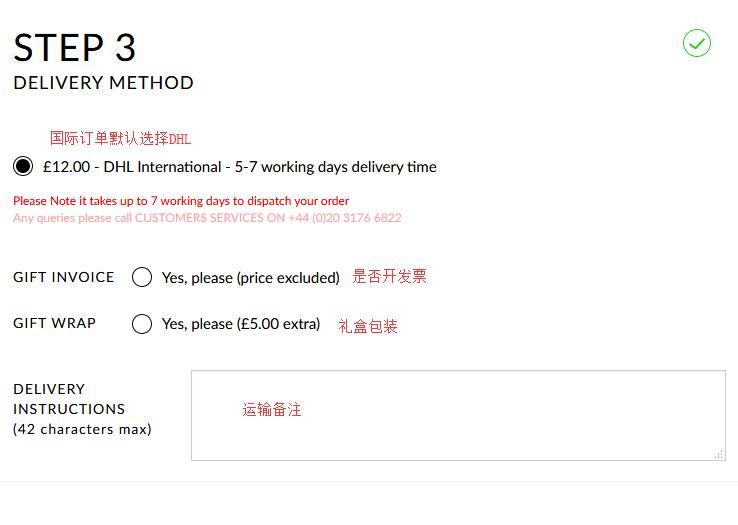
Task: Click the DELIVERY METHOD subheading
Action: click(x=103, y=83)
